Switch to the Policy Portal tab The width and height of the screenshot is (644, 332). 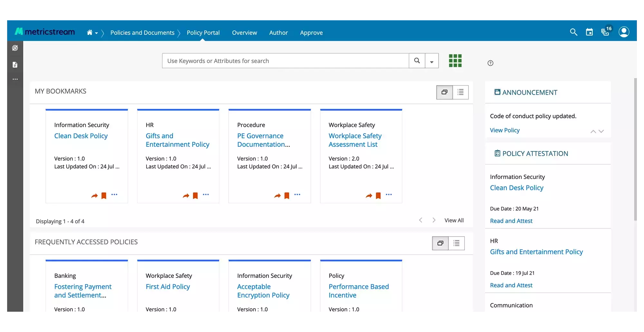[203, 33]
